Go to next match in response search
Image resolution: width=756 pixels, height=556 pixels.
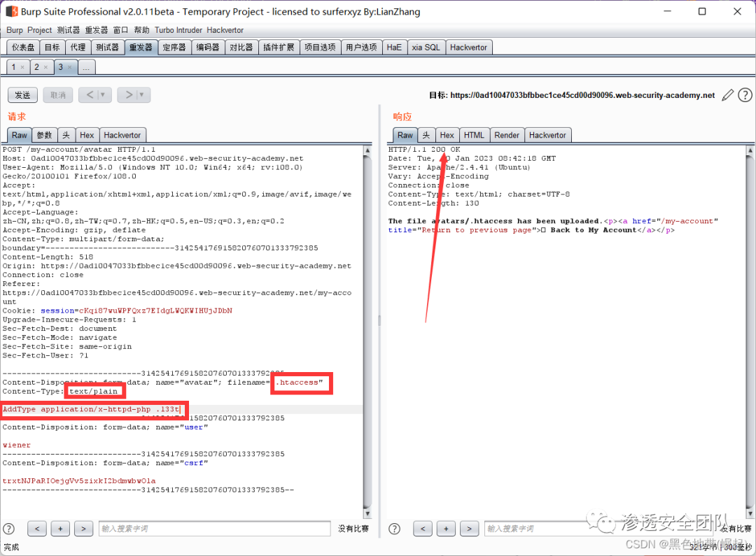(469, 529)
